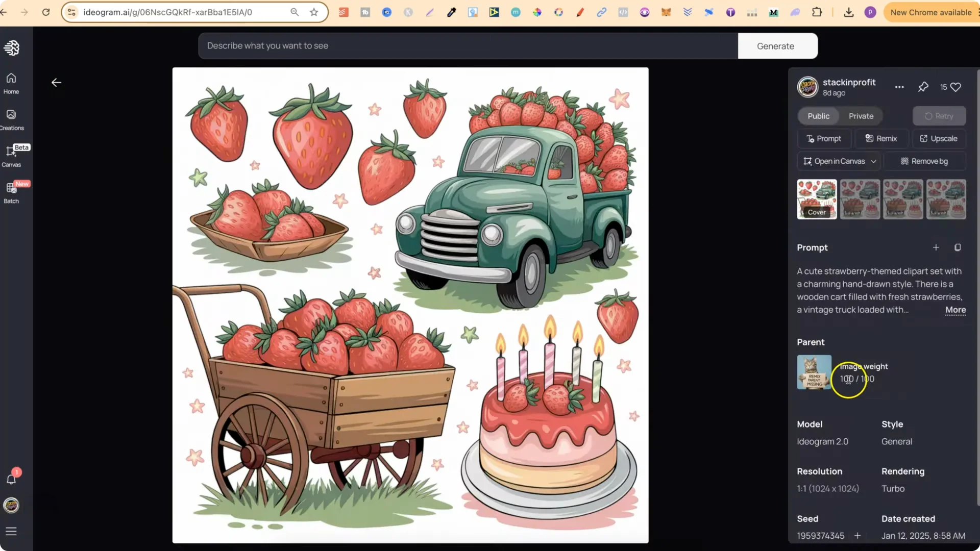This screenshot has height=551, width=980.
Task: Like the image with the heart icon
Action: (x=955, y=87)
